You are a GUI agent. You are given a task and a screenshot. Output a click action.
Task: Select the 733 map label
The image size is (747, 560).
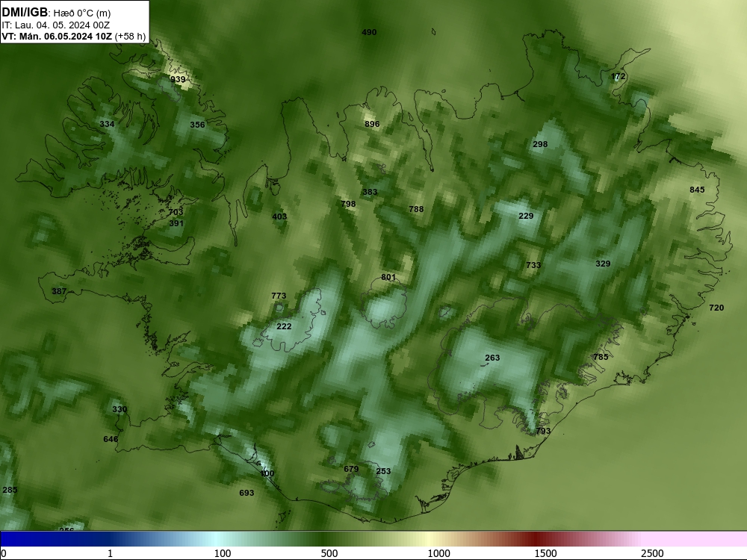[533, 265]
